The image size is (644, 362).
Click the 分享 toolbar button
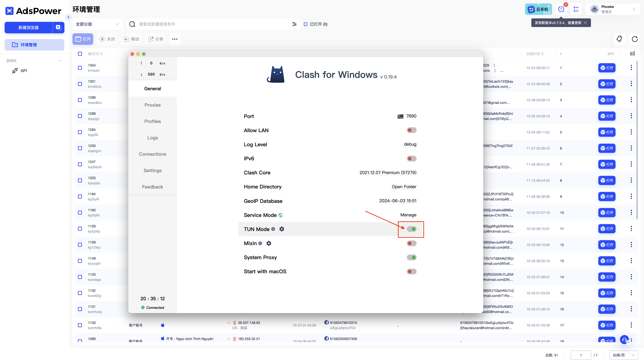(x=156, y=39)
